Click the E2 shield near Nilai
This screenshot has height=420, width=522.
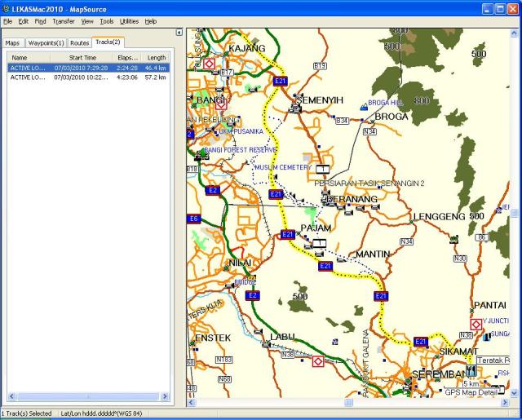point(253,295)
